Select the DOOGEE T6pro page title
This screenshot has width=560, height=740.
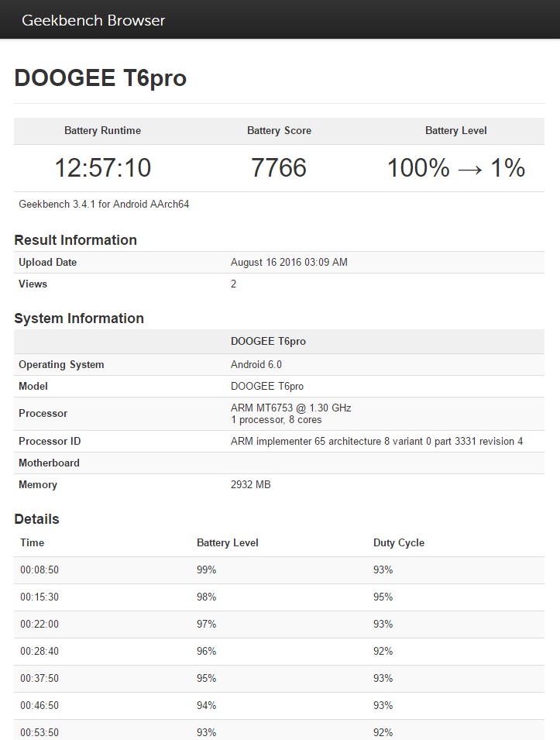click(x=101, y=77)
